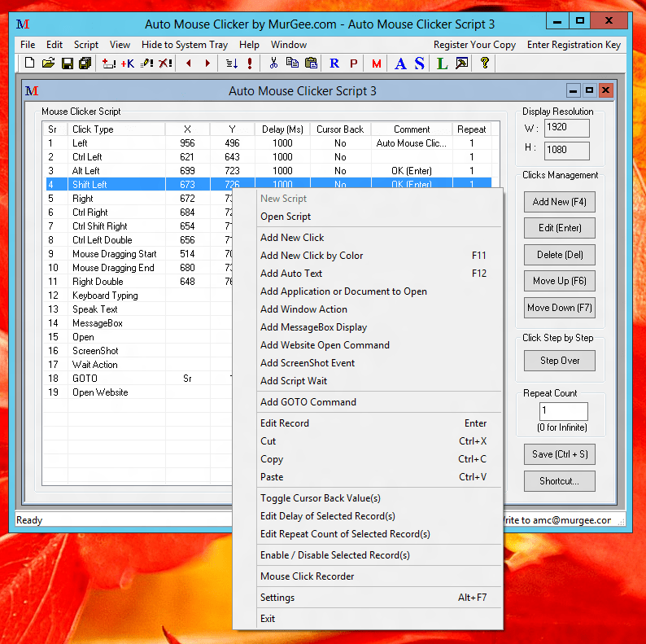Image resolution: width=646 pixels, height=644 pixels.
Task: Click the scissors Cut toolbar icon
Action: [x=273, y=63]
